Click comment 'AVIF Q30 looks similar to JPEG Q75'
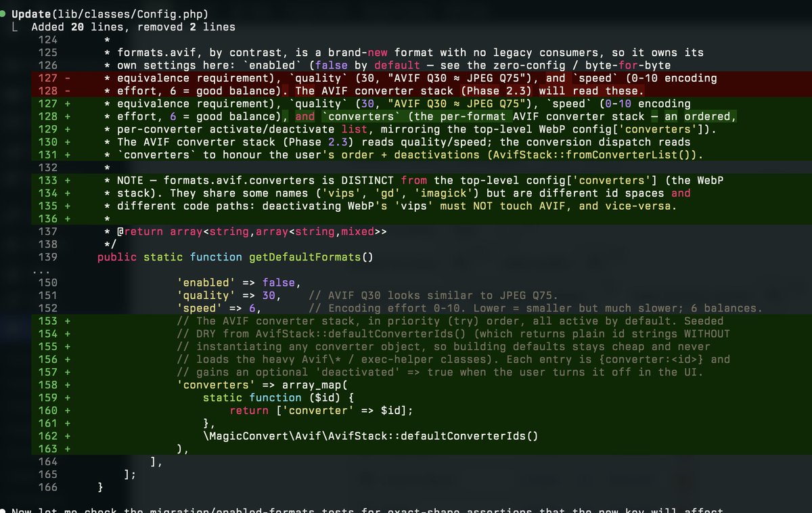Screen dimensions: 812x513 (433, 296)
